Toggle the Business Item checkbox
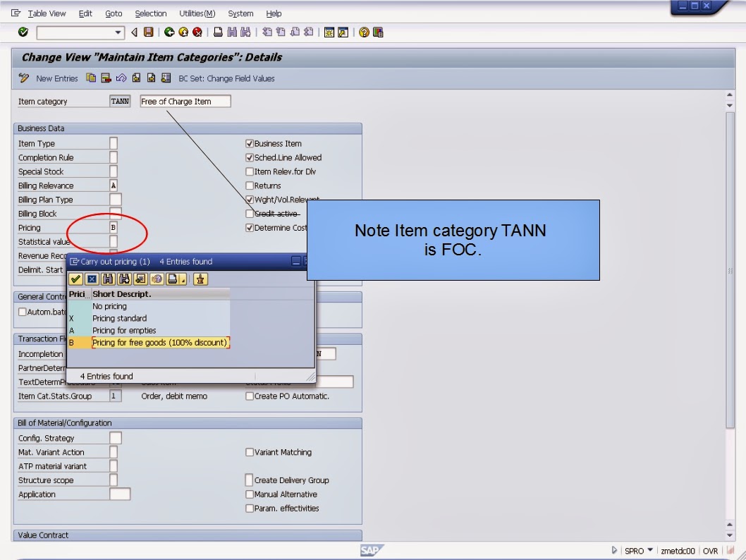The width and height of the screenshot is (746, 560). pos(250,143)
